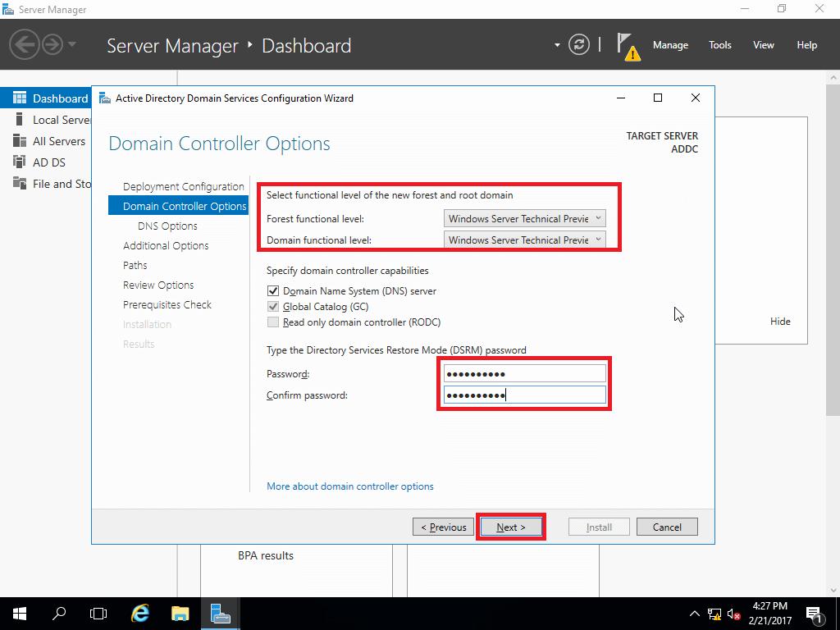The width and height of the screenshot is (840, 630).
Task: Open the Windows Start menu
Action: pos(20,614)
